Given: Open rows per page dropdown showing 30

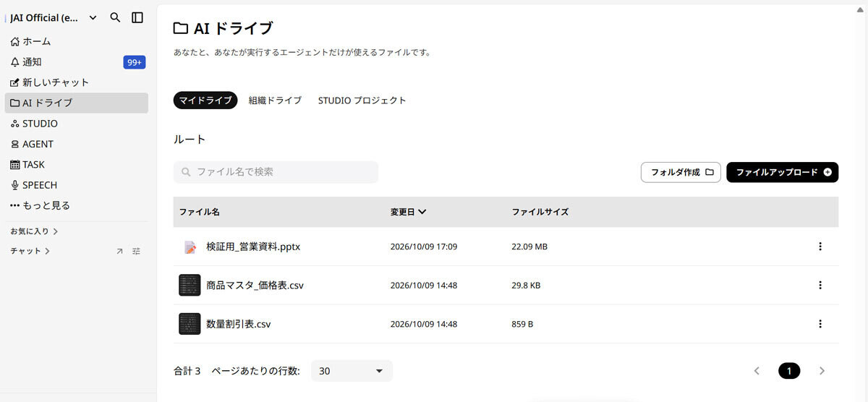Looking at the screenshot, I should click(352, 371).
